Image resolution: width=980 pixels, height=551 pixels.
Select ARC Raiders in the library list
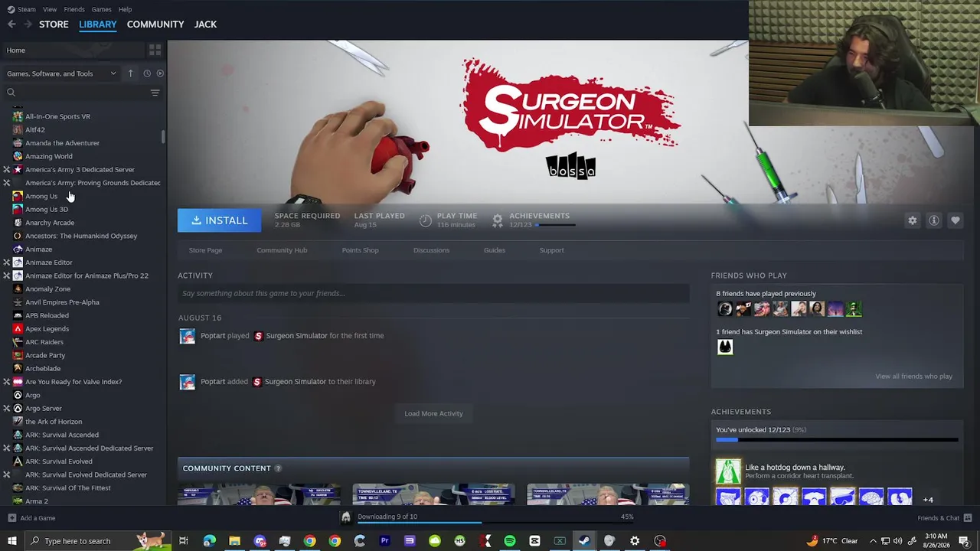pyautogui.click(x=44, y=342)
